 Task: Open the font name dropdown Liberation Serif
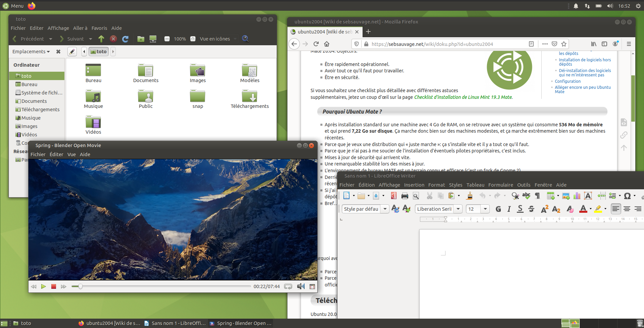pos(458,209)
